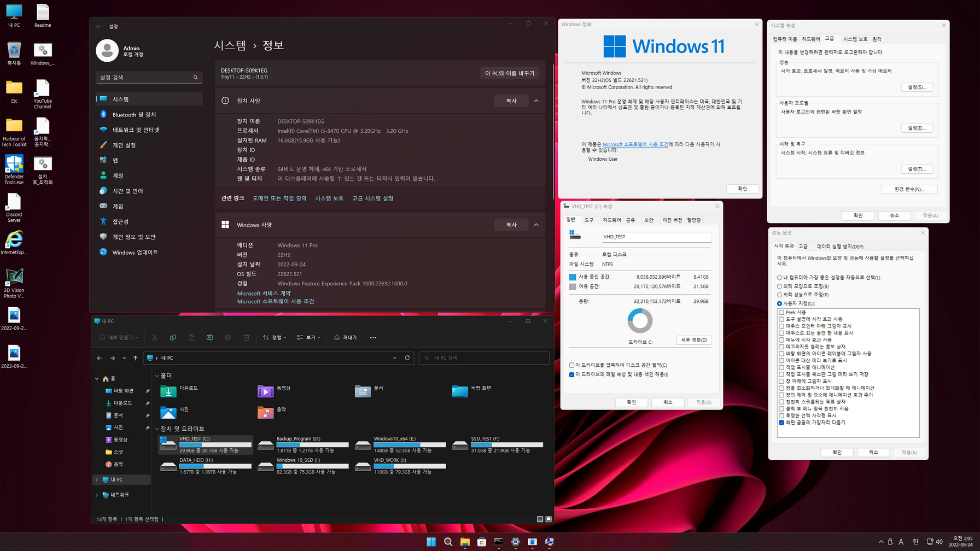This screenshot has width=980, height=551.
Task: Show hidden system tray icons chevron
Action: 881,542
